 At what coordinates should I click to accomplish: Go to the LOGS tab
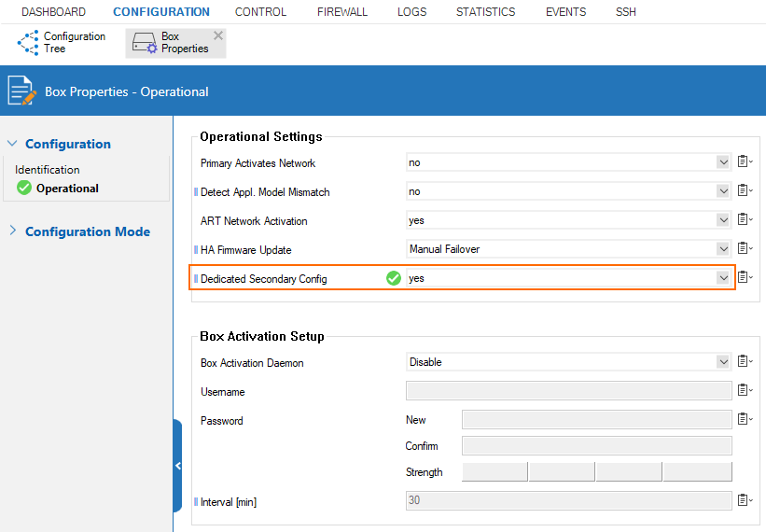pyautogui.click(x=411, y=12)
